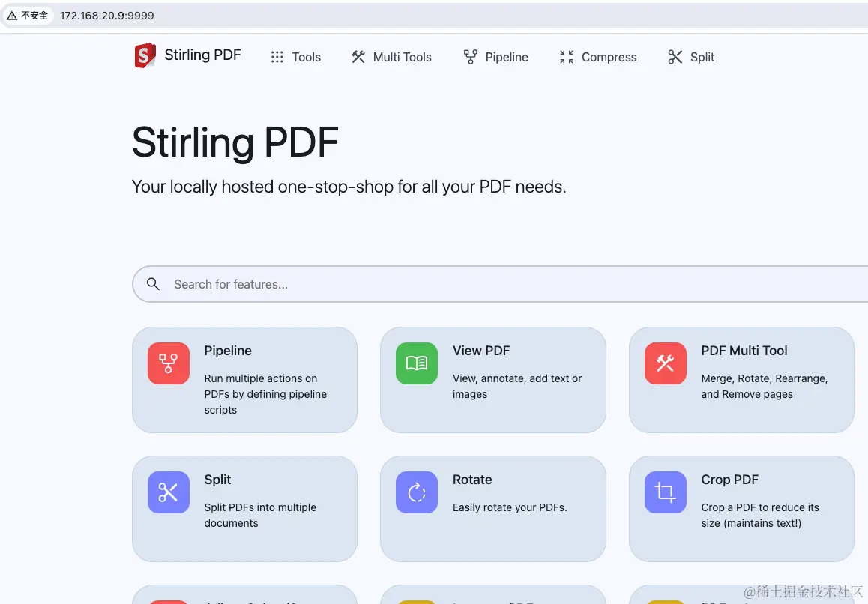Image resolution: width=868 pixels, height=604 pixels.
Task: Click the text 'Merge, Rotate, Rearrange, and Remove pages'
Action: (x=765, y=387)
